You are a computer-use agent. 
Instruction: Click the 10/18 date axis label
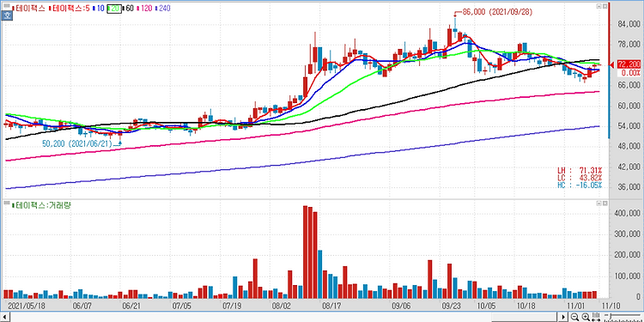tap(526, 306)
